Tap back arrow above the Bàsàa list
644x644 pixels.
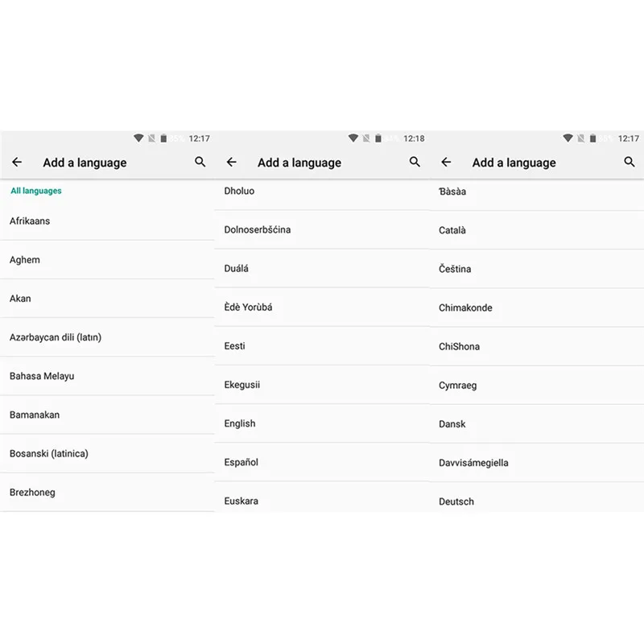click(446, 162)
